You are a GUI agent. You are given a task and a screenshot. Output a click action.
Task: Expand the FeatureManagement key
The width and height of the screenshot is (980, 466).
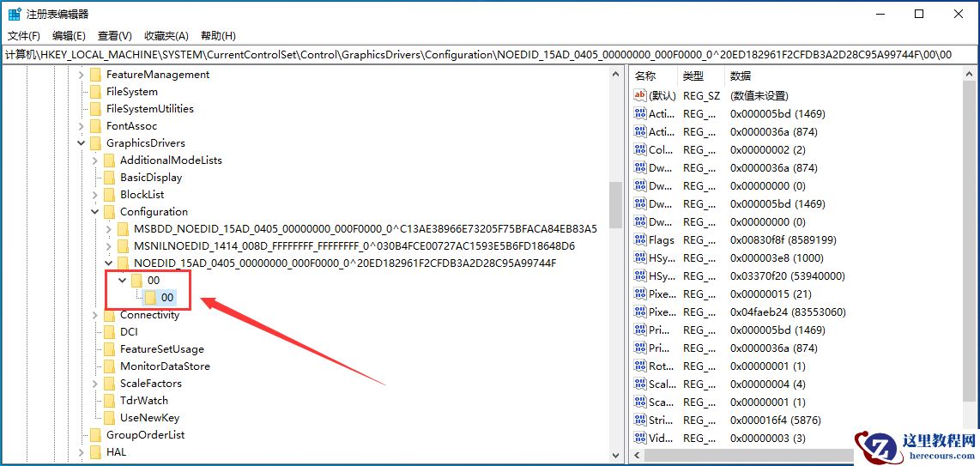pos(82,75)
